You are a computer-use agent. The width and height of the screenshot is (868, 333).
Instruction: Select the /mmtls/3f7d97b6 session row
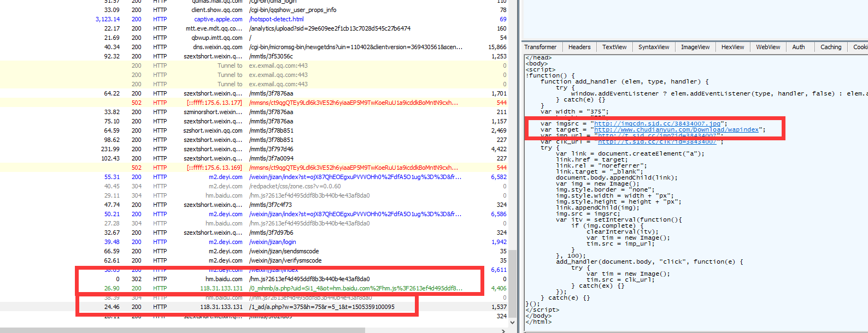click(x=254, y=233)
